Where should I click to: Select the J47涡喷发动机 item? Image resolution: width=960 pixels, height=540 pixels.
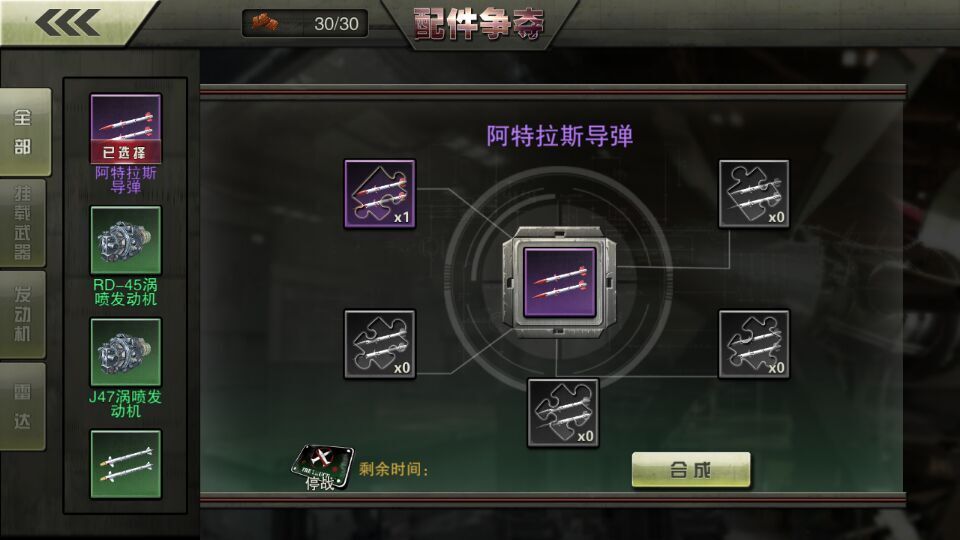point(126,368)
